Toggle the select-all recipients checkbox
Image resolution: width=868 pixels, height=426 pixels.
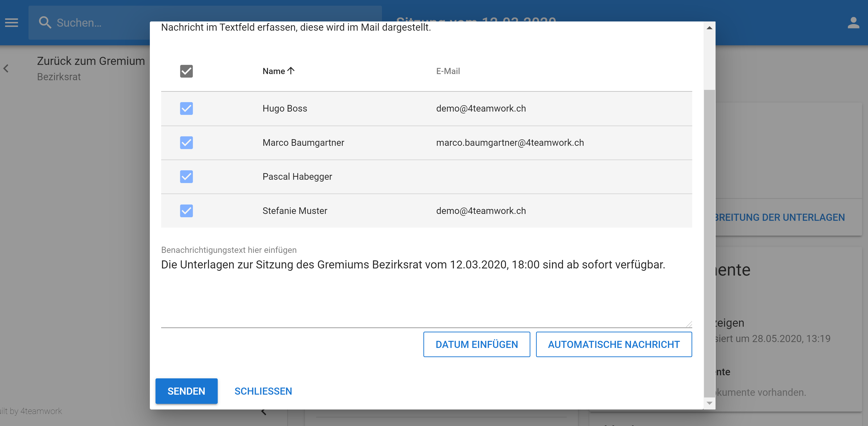point(186,71)
